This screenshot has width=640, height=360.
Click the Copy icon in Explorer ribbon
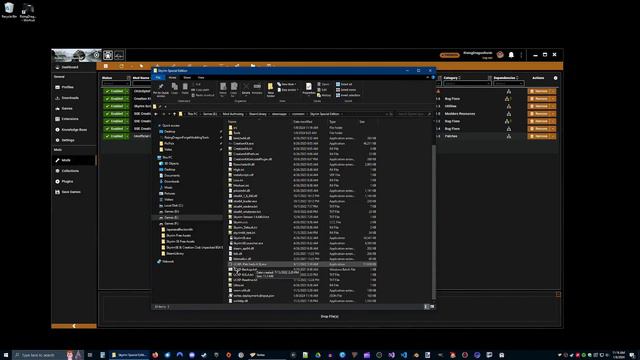point(174,89)
